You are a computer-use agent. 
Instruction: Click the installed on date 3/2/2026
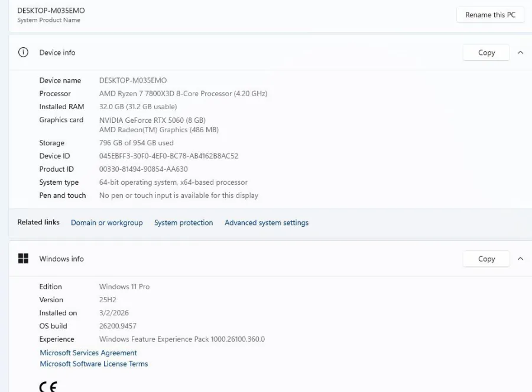(114, 313)
